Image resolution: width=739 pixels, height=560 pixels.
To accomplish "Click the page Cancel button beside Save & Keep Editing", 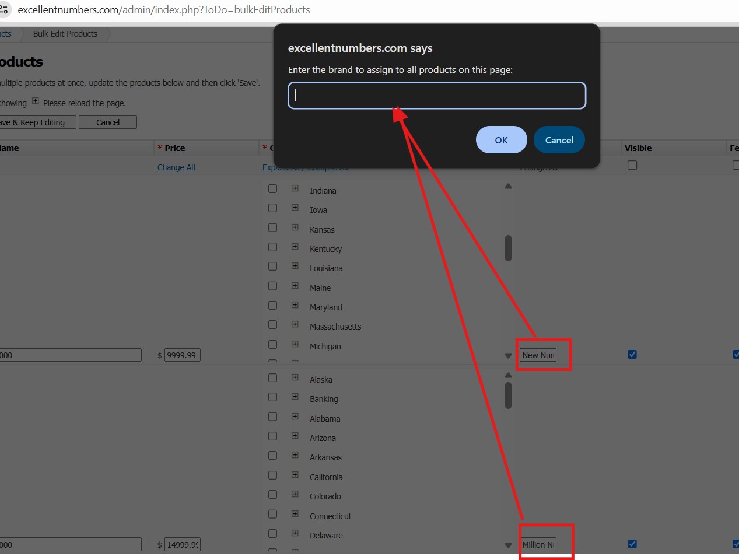I will [x=108, y=123].
